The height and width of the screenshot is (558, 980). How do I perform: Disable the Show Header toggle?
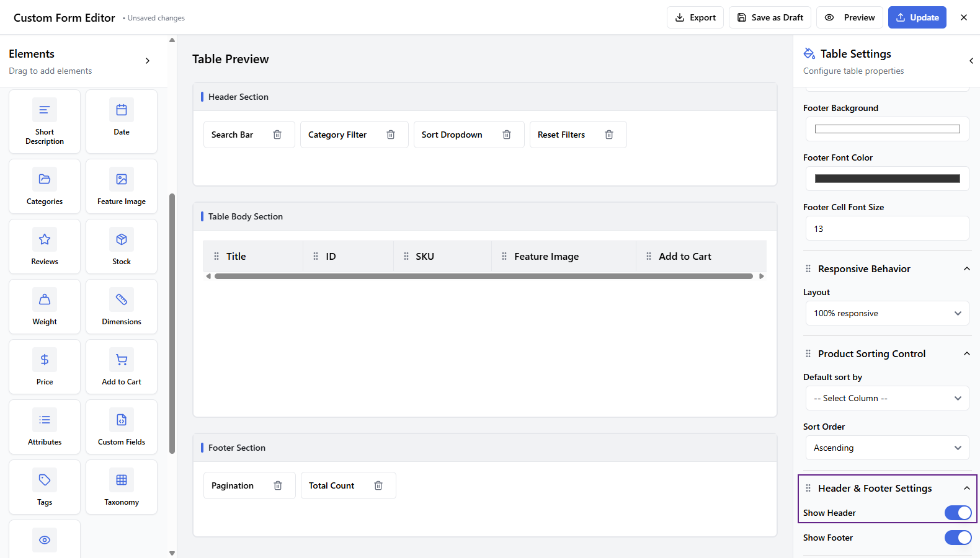click(x=958, y=513)
